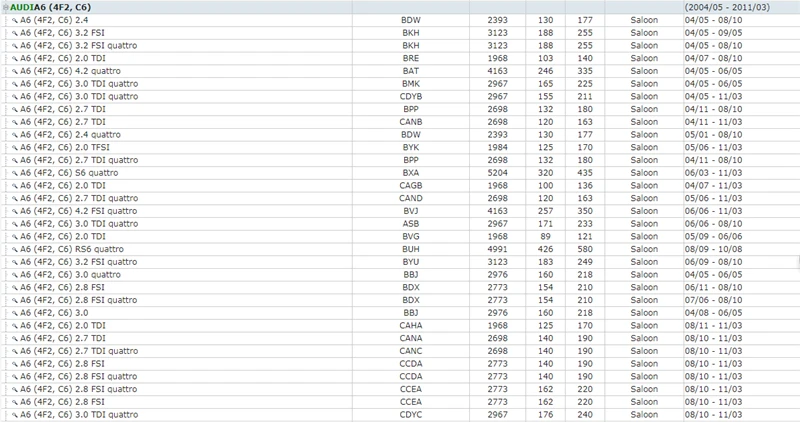Select the 2.0 TDI row with engine CAGB
The image size is (800, 422).
click(400, 186)
